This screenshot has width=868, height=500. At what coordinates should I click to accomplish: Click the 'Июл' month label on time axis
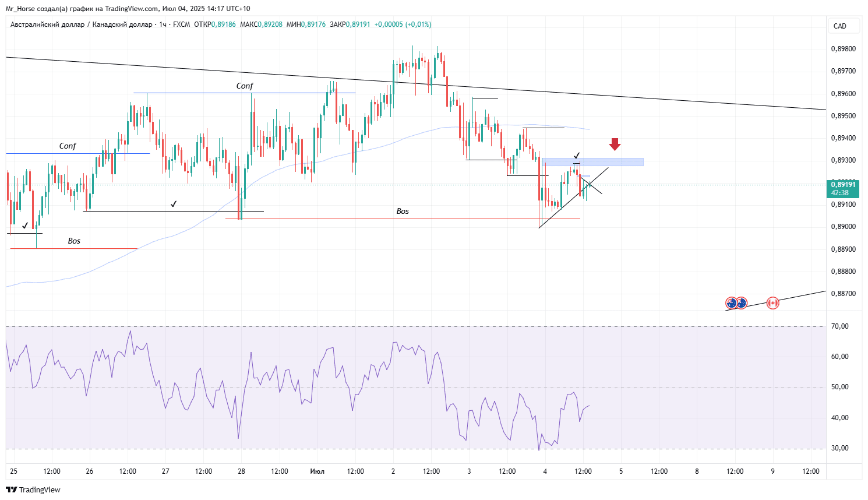[317, 471]
